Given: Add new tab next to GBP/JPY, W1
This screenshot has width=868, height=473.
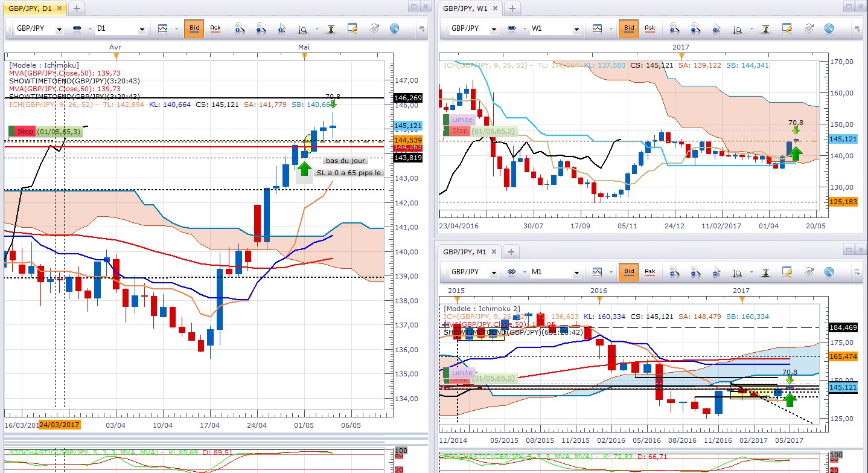Looking at the screenshot, I should (512, 8).
